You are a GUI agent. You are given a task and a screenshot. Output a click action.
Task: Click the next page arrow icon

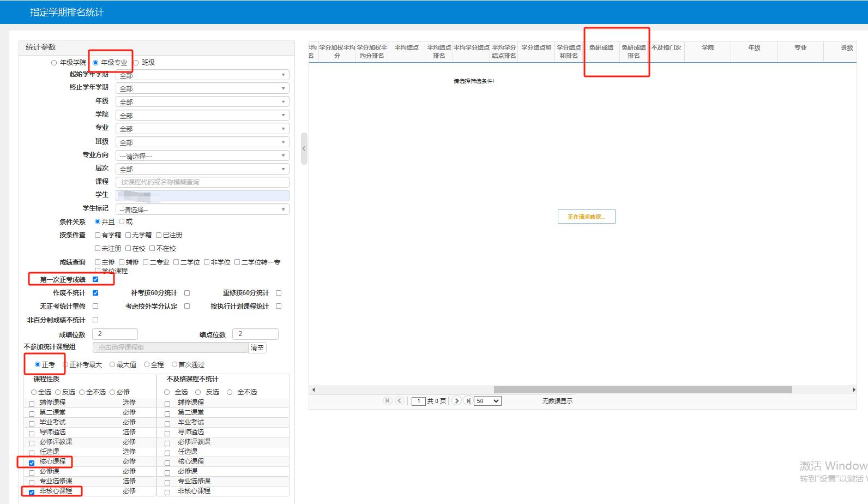click(457, 401)
